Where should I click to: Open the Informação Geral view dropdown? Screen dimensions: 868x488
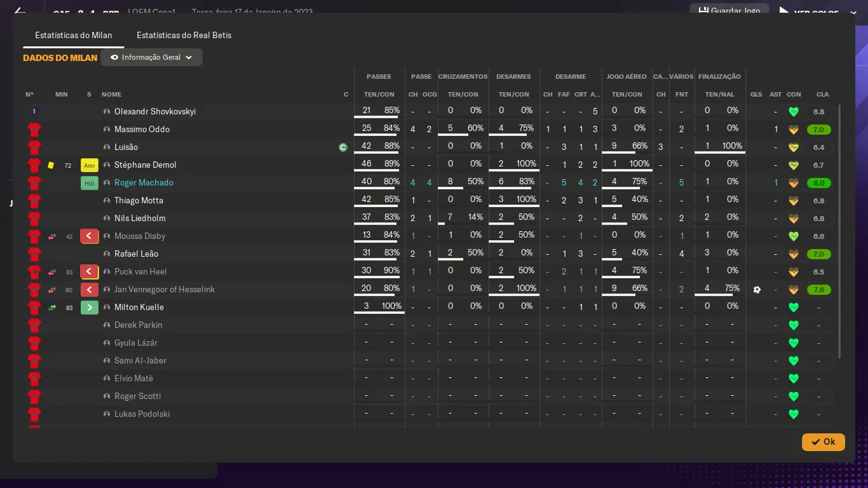point(151,57)
